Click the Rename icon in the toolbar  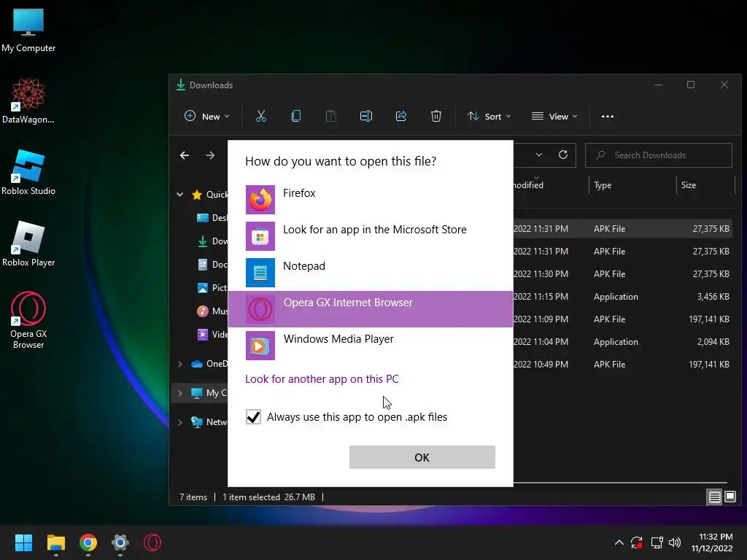coord(366,116)
